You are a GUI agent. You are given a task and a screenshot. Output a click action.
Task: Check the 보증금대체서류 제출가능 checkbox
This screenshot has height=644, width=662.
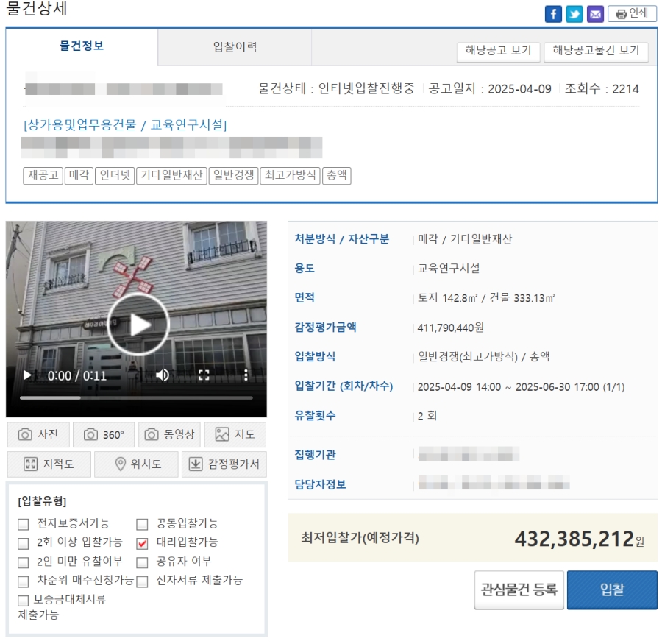point(24,601)
